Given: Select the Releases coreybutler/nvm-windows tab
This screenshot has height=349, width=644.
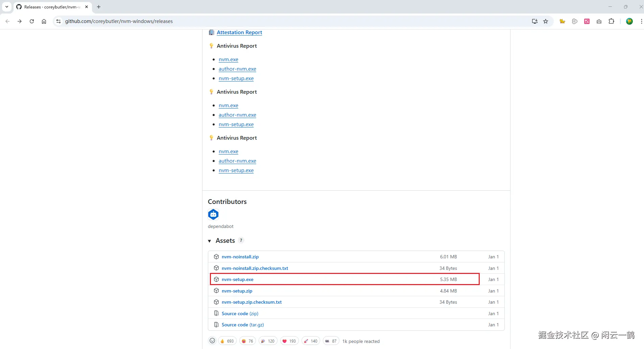Looking at the screenshot, I should (x=52, y=7).
